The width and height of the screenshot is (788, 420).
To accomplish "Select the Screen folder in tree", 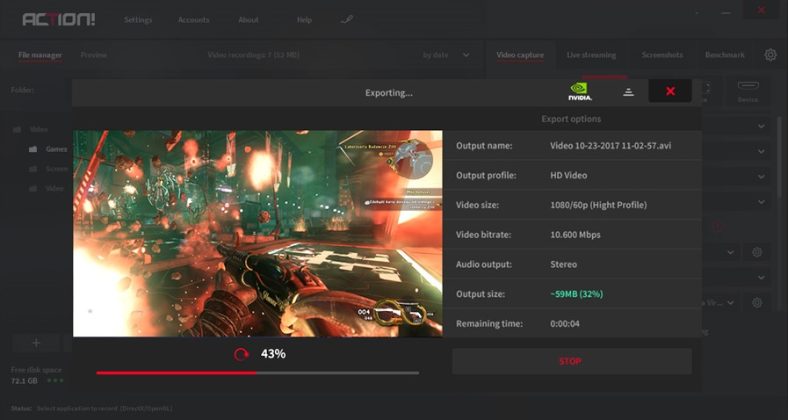I will click(57, 169).
